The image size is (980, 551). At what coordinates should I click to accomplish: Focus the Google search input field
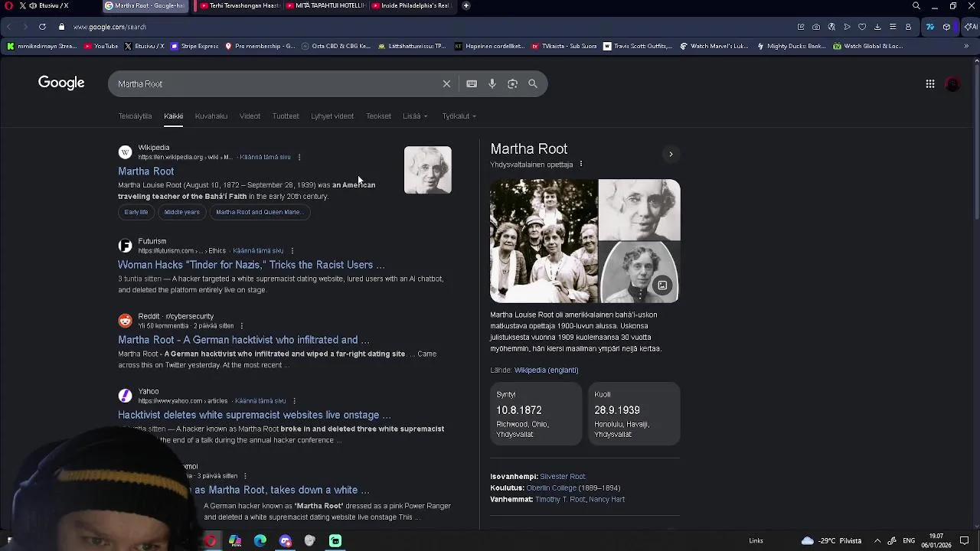[276, 84]
